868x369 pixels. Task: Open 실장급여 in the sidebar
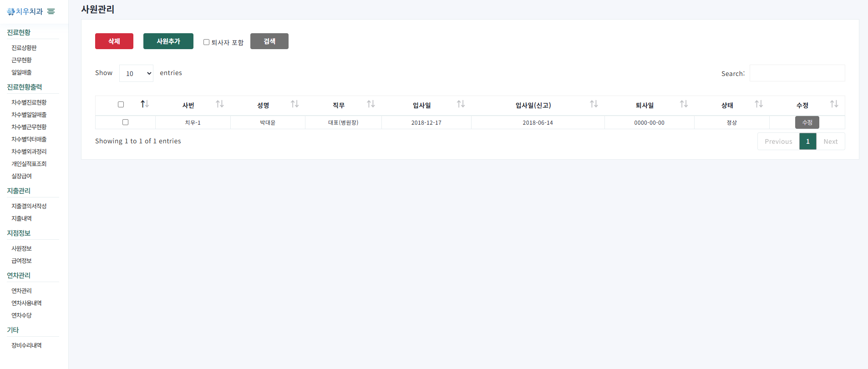click(21, 176)
